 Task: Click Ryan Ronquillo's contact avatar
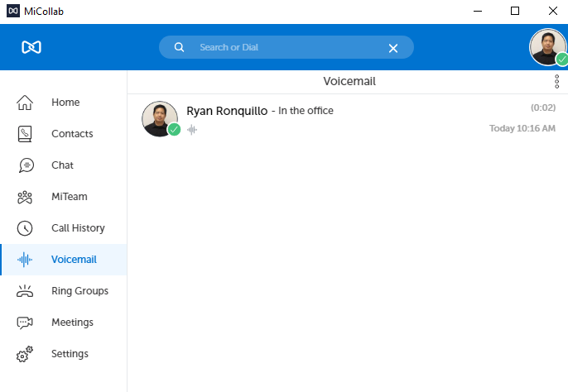(160, 118)
